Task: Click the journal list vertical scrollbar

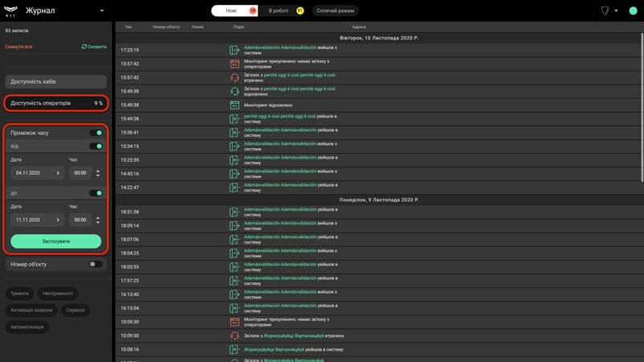Action: [x=642, y=107]
